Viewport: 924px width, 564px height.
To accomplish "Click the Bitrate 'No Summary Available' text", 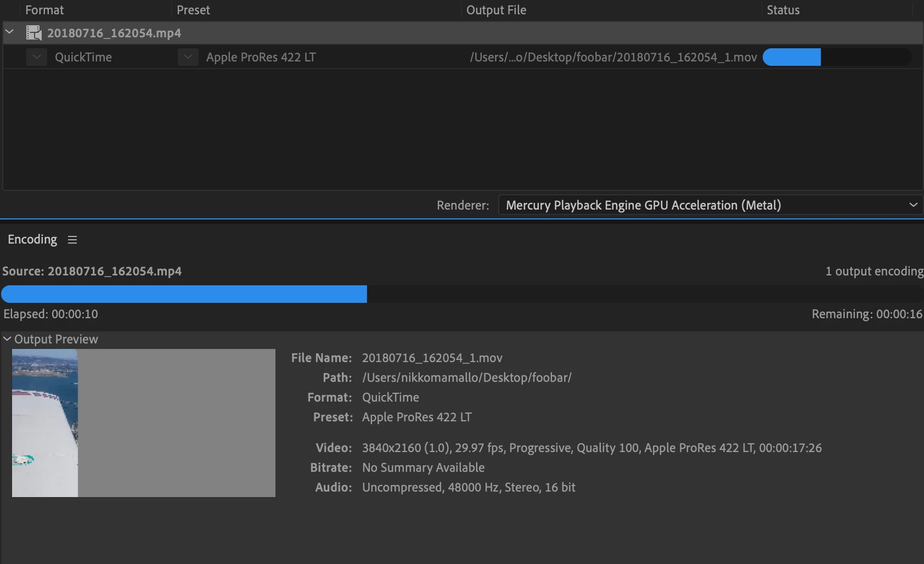I will 424,467.
